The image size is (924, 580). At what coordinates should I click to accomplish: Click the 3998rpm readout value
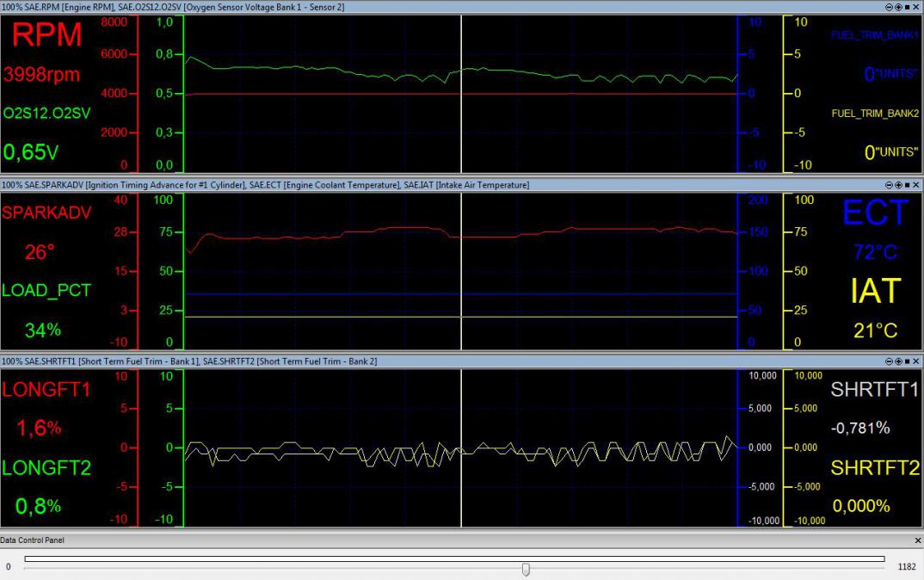click(x=41, y=75)
